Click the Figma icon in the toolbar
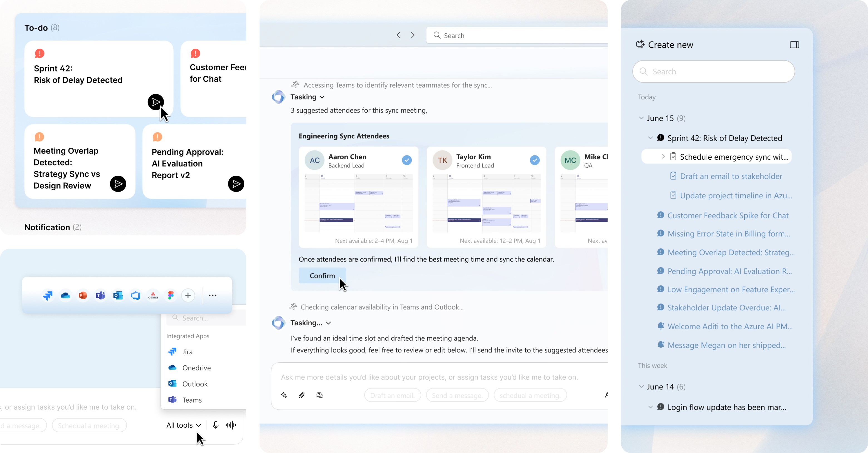 point(171,295)
